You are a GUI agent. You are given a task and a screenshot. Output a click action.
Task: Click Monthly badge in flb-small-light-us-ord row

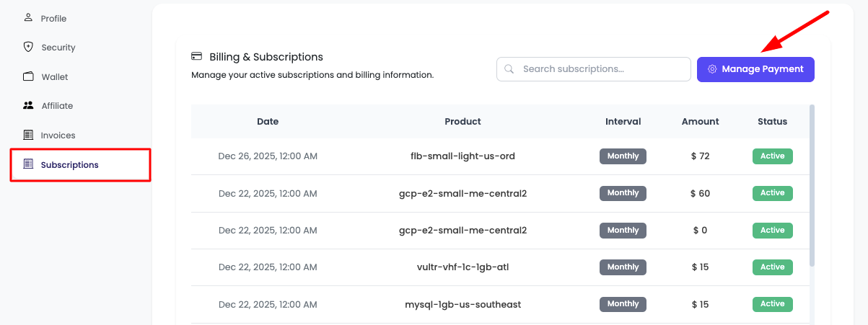click(x=623, y=156)
